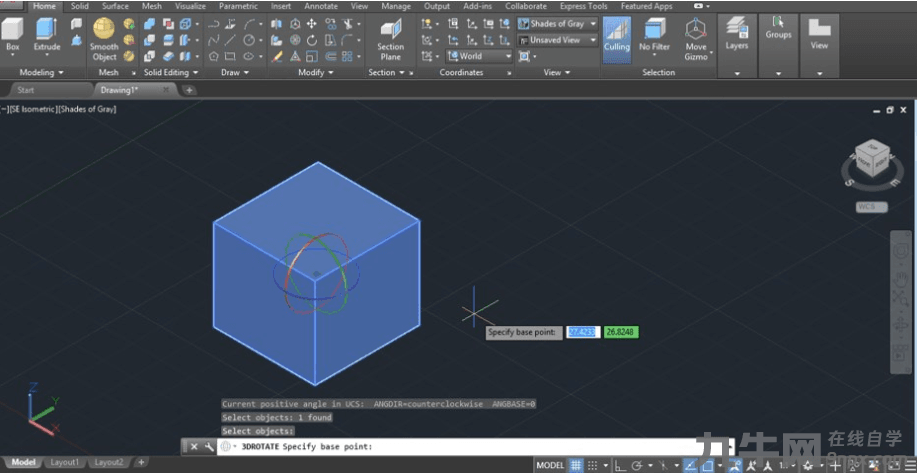
Task: Expand the Modeling panel flyout
Action: point(42,72)
